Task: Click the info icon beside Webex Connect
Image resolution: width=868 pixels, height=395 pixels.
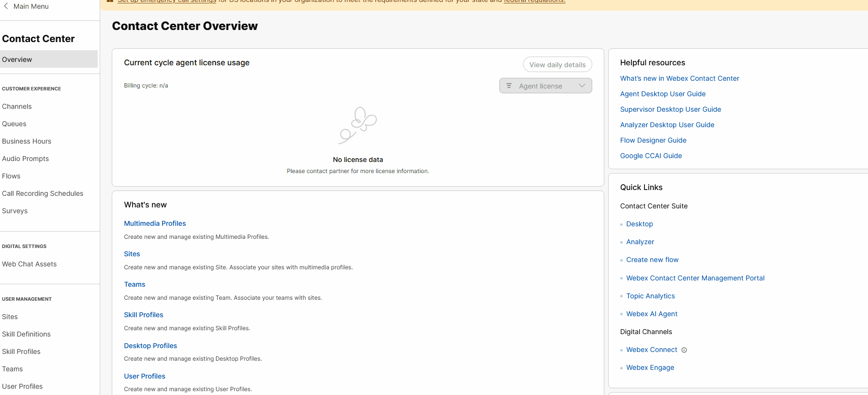Action: point(684,350)
